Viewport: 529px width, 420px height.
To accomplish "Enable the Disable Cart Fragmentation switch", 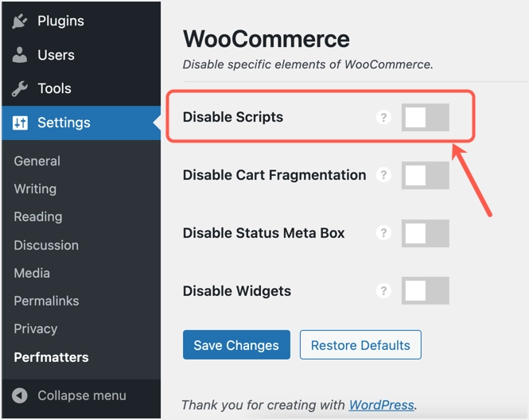I will (x=425, y=175).
